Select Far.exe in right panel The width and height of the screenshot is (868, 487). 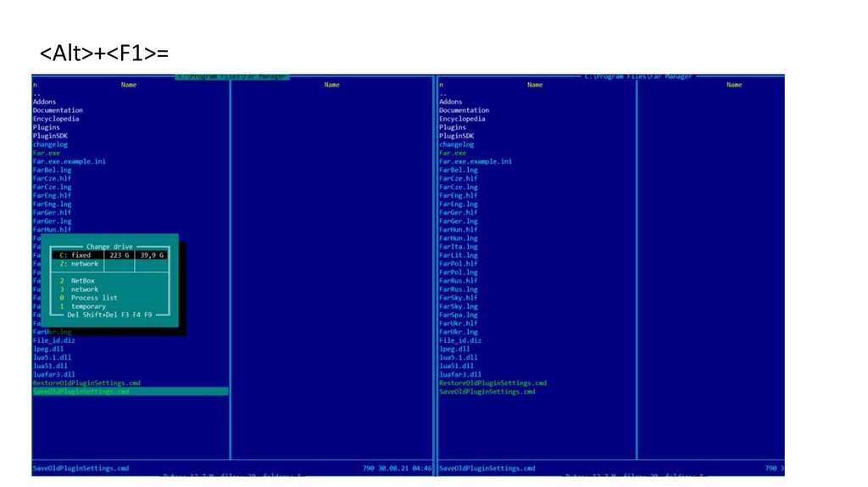[x=453, y=153]
